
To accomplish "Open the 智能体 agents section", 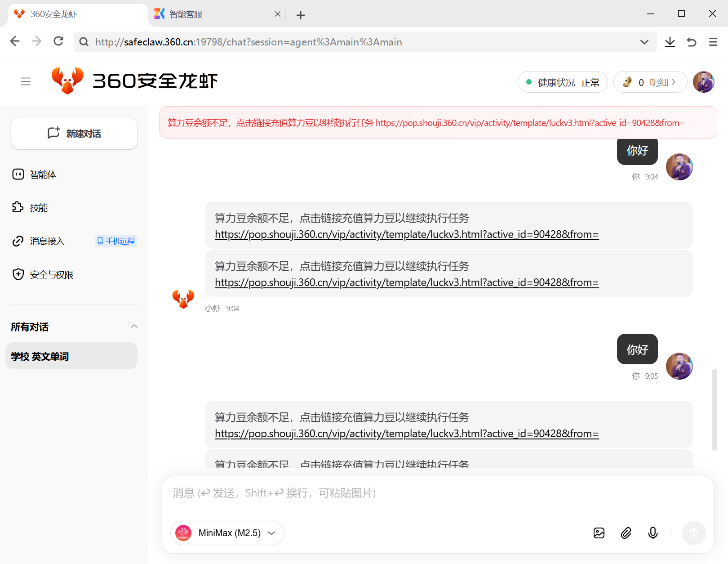I will coord(43,175).
